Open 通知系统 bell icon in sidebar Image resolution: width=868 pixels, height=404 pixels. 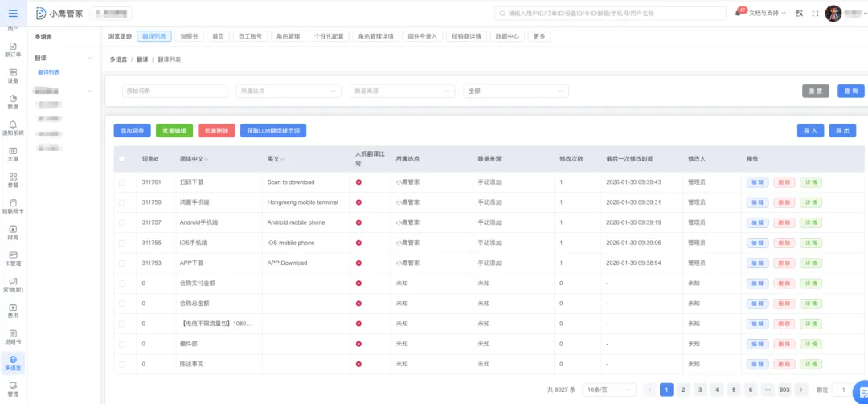tap(12, 124)
